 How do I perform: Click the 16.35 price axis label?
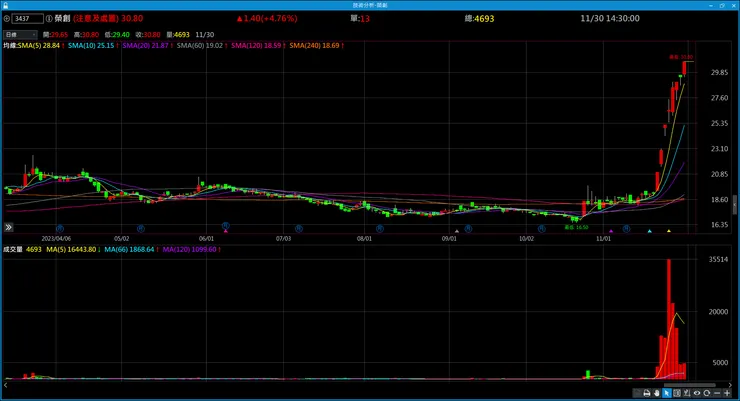pyautogui.click(x=719, y=225)
